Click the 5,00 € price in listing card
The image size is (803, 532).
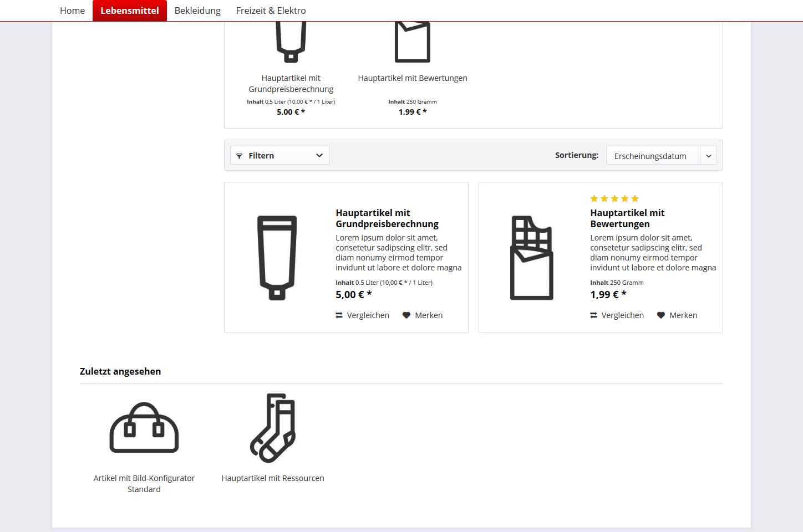coord(354,295)
